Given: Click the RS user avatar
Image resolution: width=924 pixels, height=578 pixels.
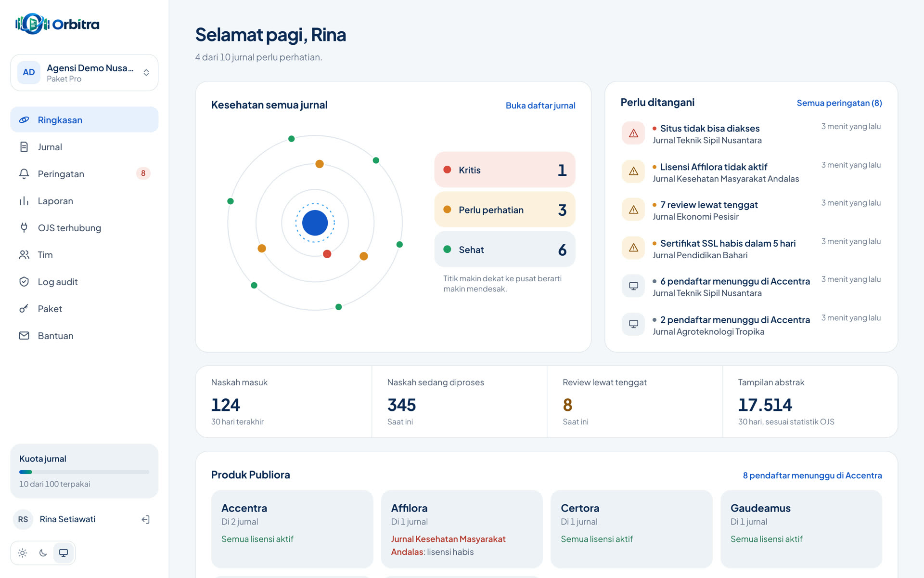Looking at the screenshot, I should [23, 519].
